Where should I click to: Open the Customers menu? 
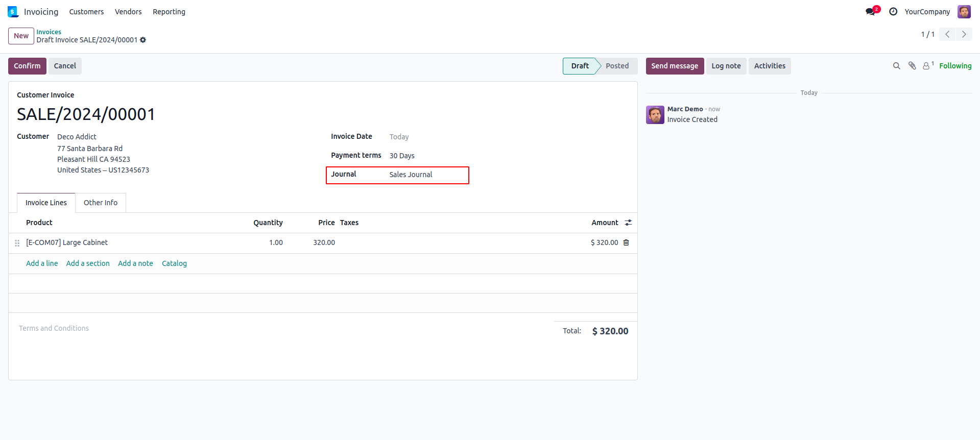[86, 12]
